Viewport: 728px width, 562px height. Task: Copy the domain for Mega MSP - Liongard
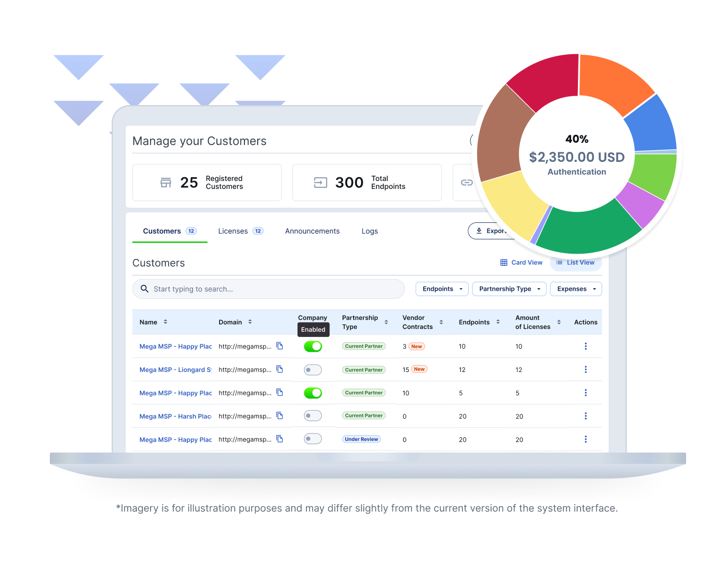(x=280, y=369)
